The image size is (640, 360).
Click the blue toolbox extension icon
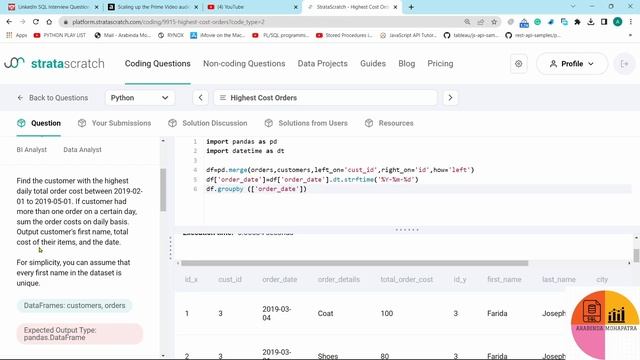click(524, 22)
